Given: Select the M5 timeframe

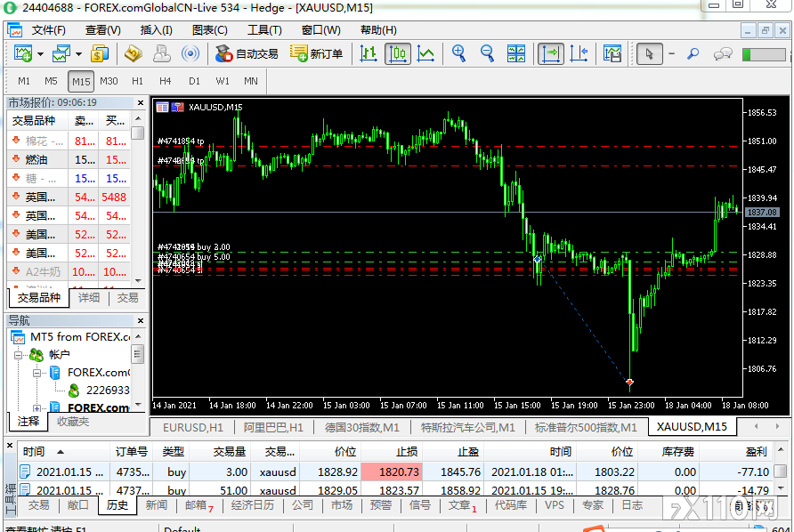Looking at the screenshot, I should coord(51,81).
